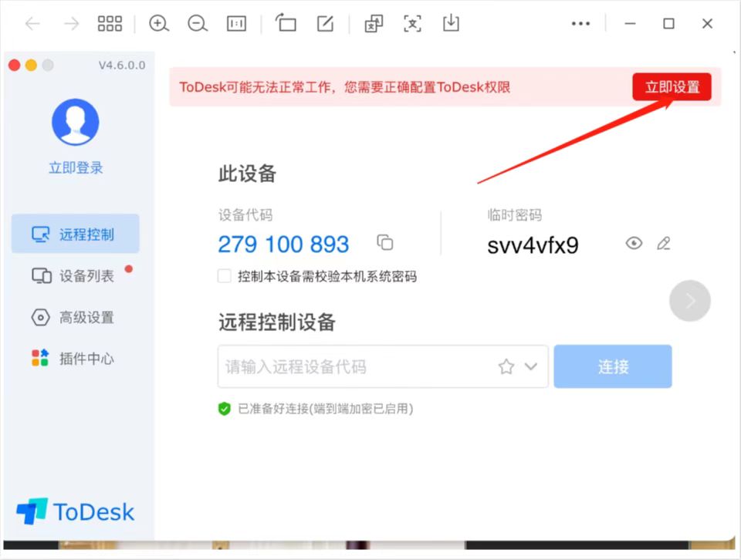Click the red macOS close dot
Image resolution: width=741 pixels, height=560 pixels.
pyautogui.click(x=15, y=65)
